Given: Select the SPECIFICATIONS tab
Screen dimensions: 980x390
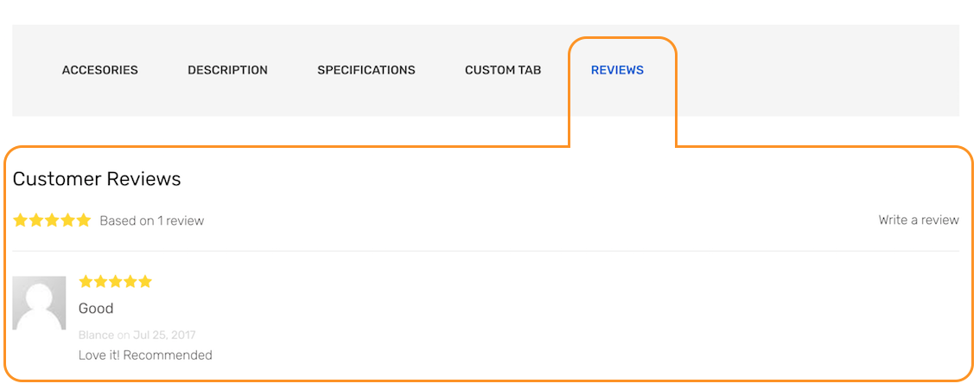Looking at the screenshot, I should point(366,70).
